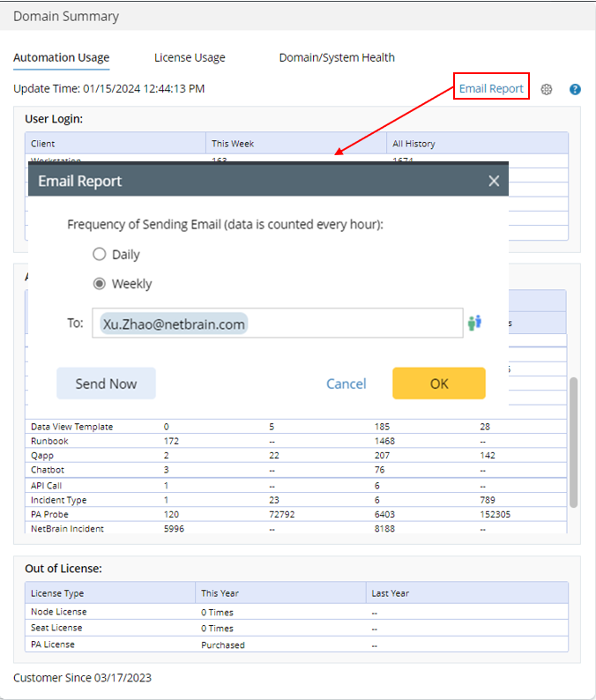Confirm with the OK button

tap(439, 384)
